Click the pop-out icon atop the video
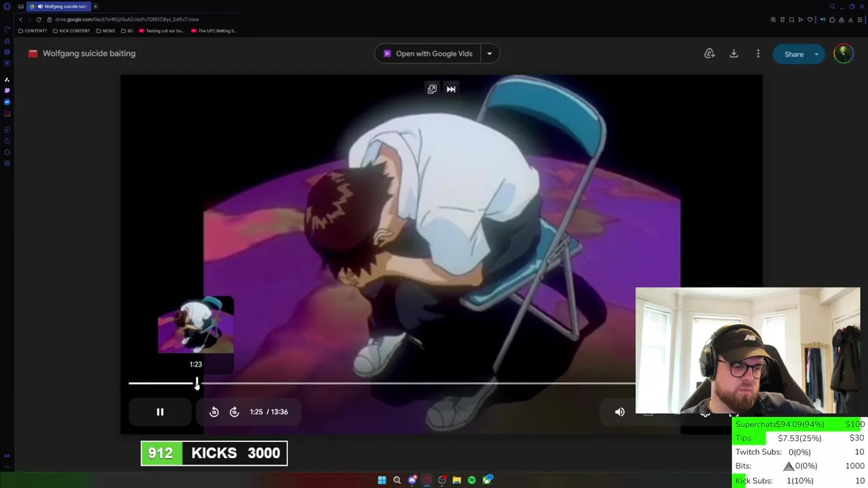 coord(432,89)
